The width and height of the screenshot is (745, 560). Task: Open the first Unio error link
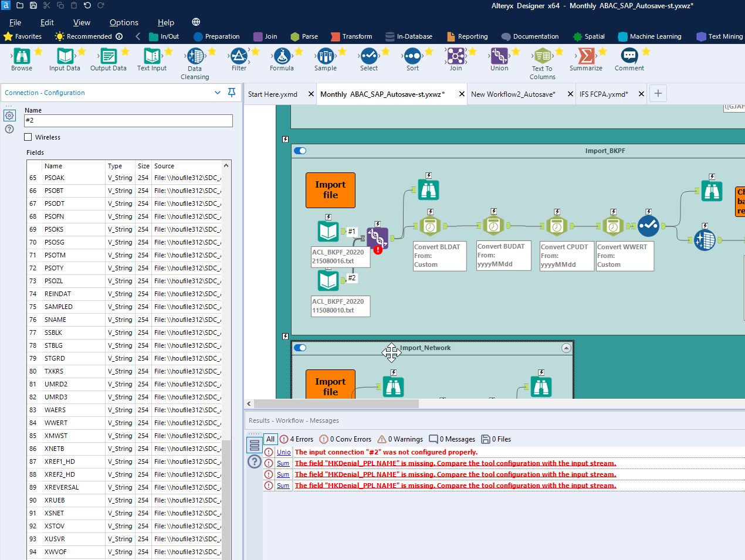coord(283,452)
